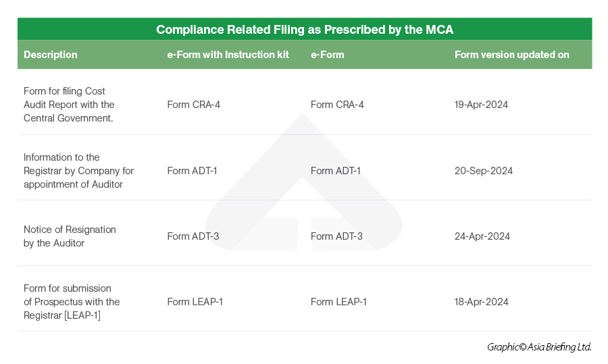Open Form ADT-1 in the e-Form column
Screen dimensions: 608x364
[336, 171]
